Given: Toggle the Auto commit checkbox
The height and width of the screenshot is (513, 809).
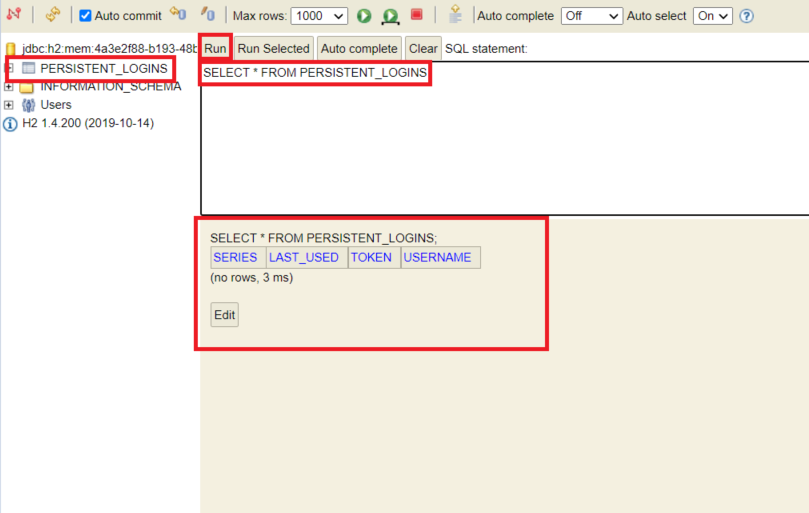Looking at the screenshot, I should point(85,15).
